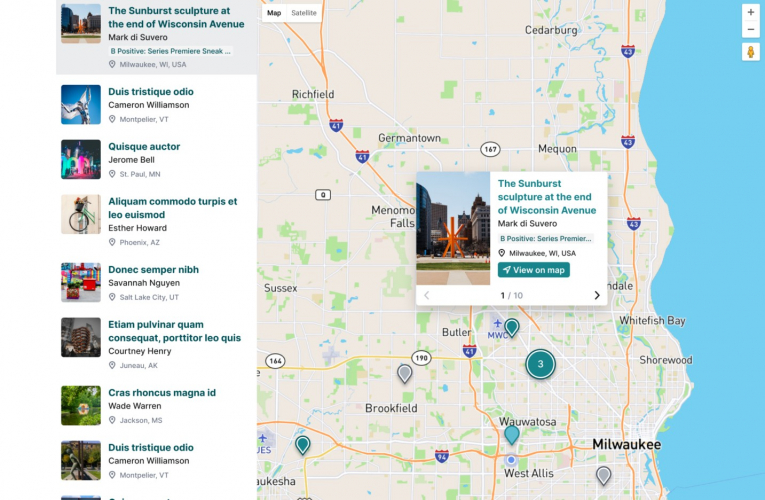The height and width of the screenshot is (500, 765).
Task: Zoom in with the plus button
Action: pyautogui.click(x=750, y=13)
